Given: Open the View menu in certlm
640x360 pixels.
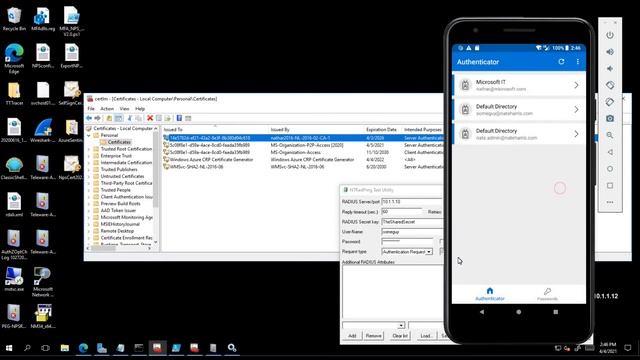Looking at the screenshot, I should (124, 109).
